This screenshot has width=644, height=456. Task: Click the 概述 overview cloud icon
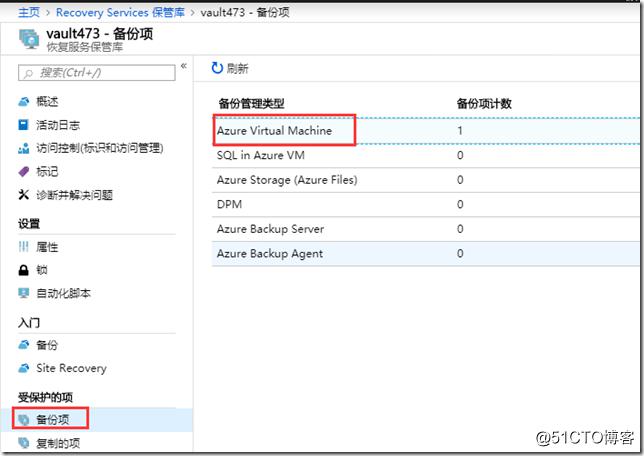coord(24,101)
